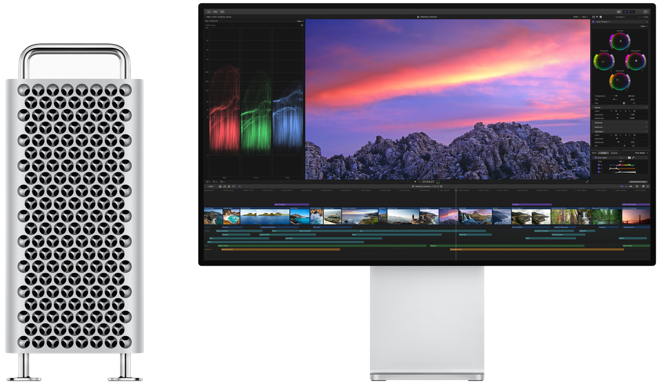Toggle the first curve row checkbox
660x387 pixels.
point(599,165)
